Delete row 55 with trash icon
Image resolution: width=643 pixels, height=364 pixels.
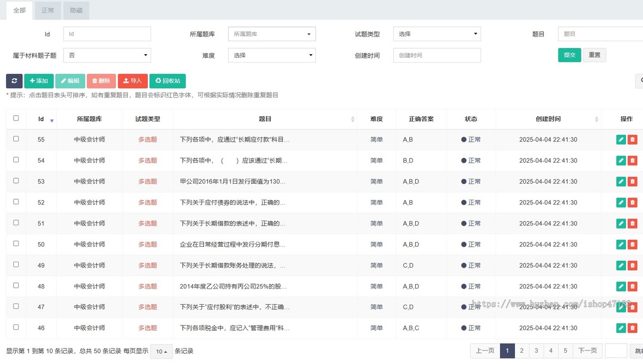point(632,140)
